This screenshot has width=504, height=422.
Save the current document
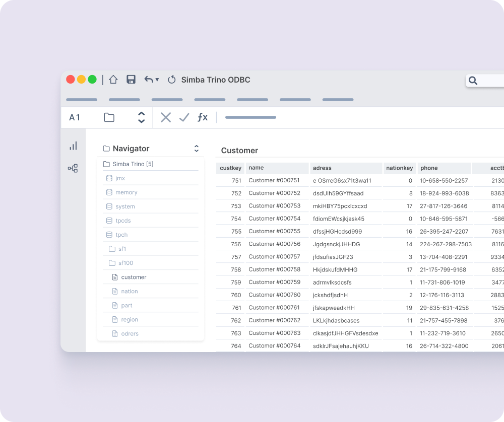tap(131, 80)
